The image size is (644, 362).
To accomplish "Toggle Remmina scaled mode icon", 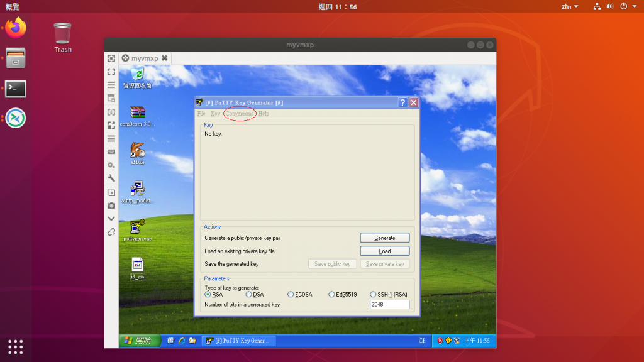I will click(111, 125).
